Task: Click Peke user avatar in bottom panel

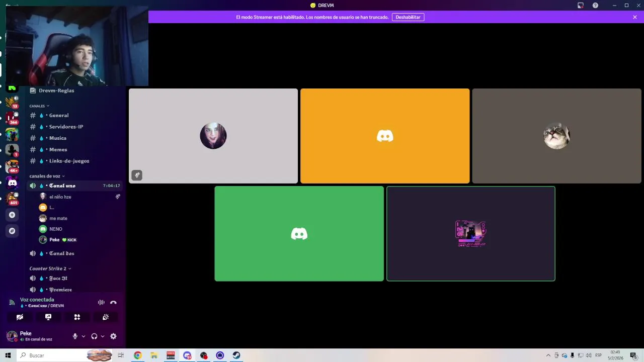Action: 12,336
